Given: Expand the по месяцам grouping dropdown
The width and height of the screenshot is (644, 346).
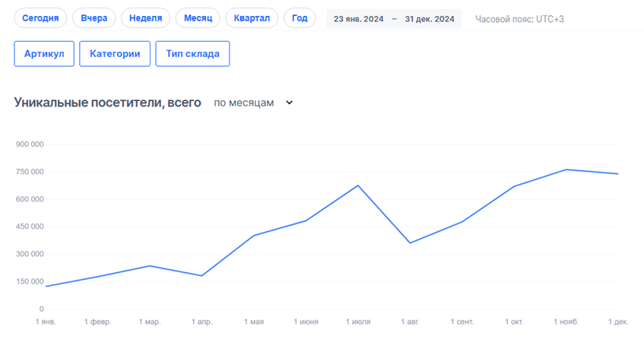Looking at the screenshot, I should pyautogui.click(x=243, y=103).
